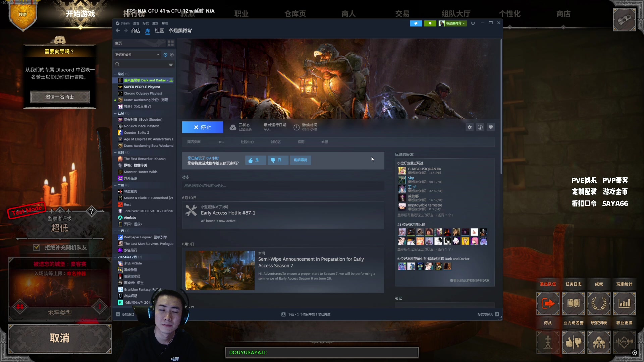Image resolution: width=644 pixels, height=362 pixels.
Task: Collapse the 五月 (May) category
Action: click(x=115, y=113)
